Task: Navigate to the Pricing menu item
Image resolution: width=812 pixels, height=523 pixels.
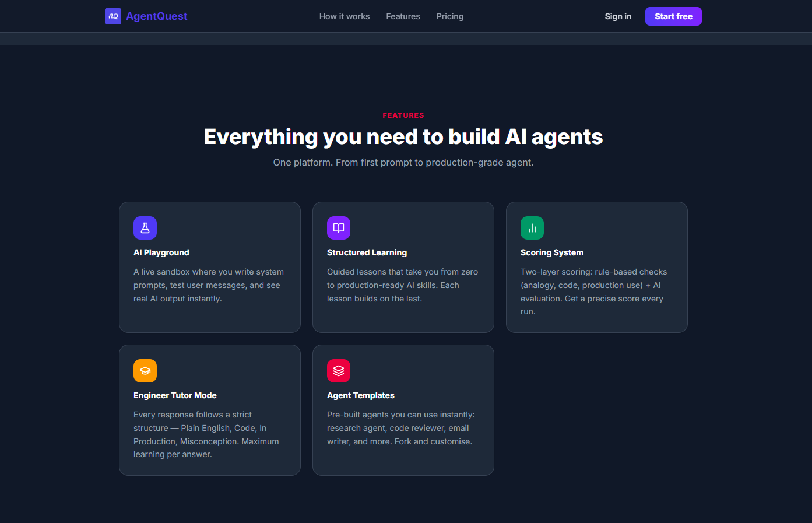Action: [449, 16]
